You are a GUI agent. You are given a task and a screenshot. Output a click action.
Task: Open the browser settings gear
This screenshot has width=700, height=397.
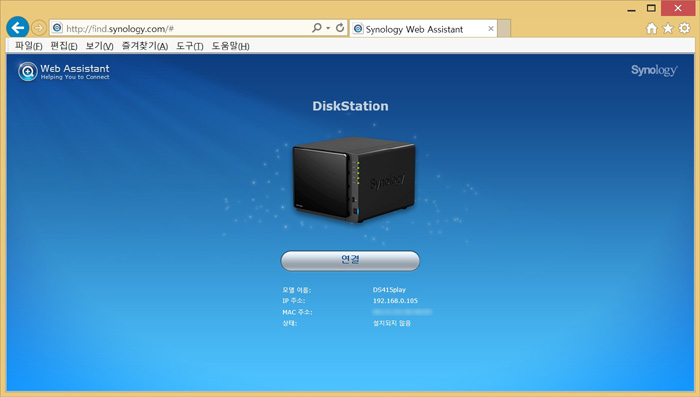point(684,28)
